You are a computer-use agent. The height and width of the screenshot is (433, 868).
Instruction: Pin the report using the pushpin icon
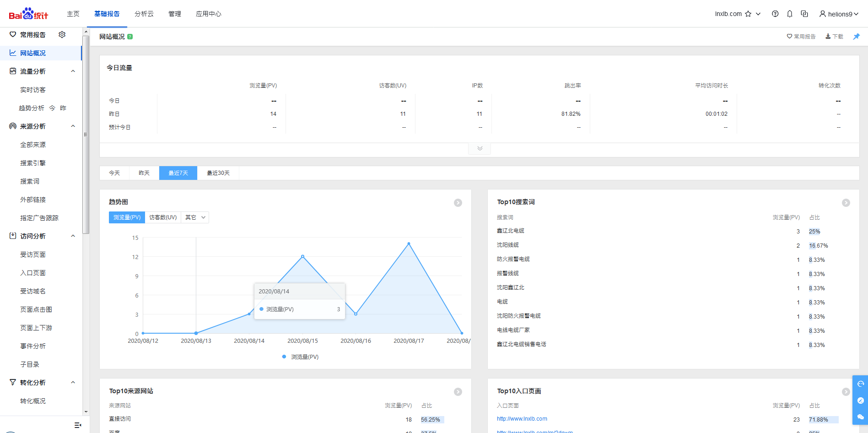(857, 37)
